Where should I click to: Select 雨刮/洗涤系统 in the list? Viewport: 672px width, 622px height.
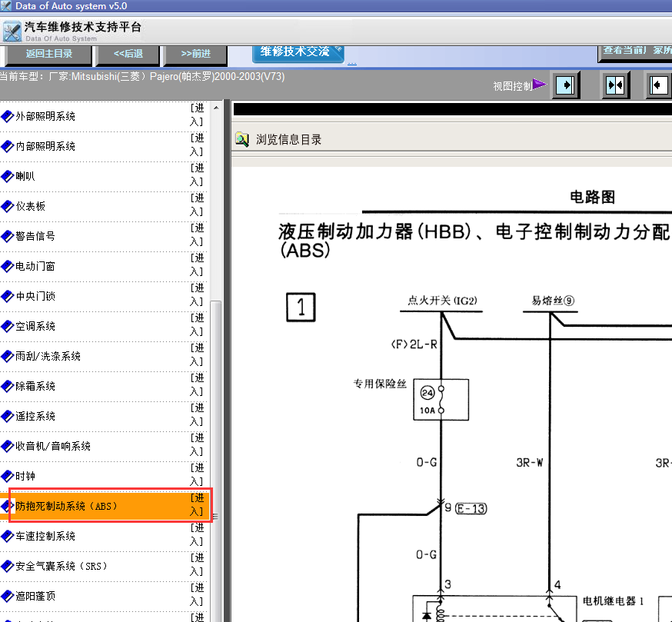click(x=48, y=356)
